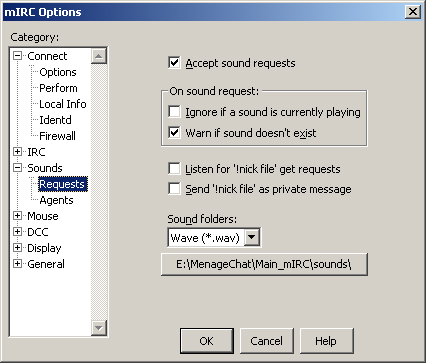Close the mIRC Options dialog with X
The image size is (426, 363).
(x=413, y=12)
